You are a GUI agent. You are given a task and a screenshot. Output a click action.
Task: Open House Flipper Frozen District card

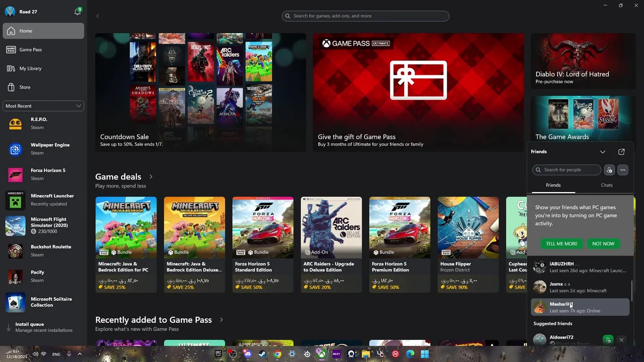pyautogui.click(x=468, y=244)
